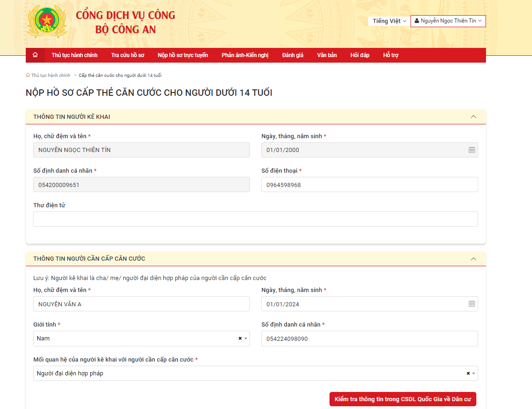Click the Bộ Công An emblem logo
The image size is (532, 409).
46,22
